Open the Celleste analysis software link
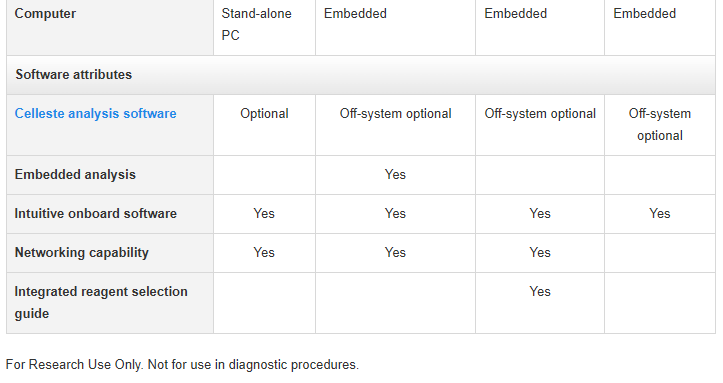 click(95, 113)
